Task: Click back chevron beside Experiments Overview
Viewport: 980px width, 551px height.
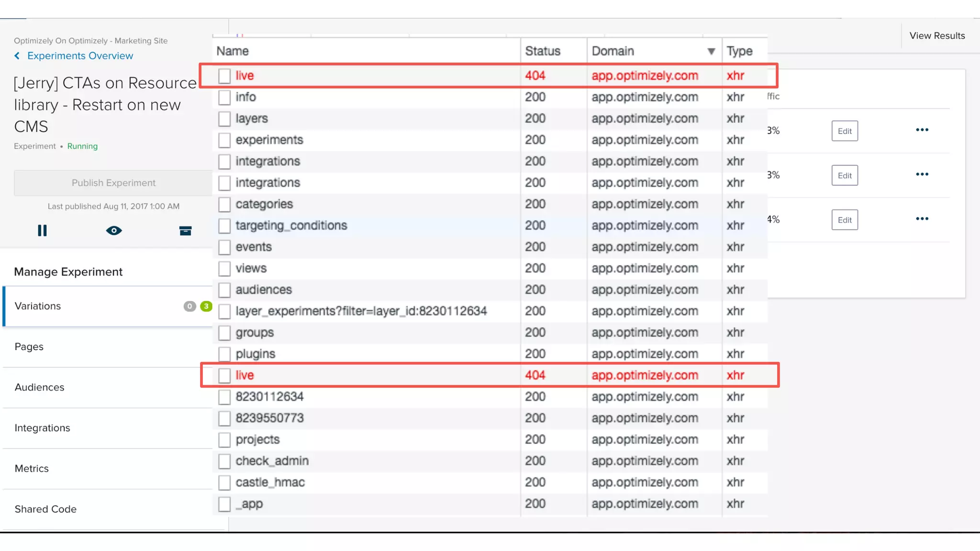Action: (x=17, y=56)
